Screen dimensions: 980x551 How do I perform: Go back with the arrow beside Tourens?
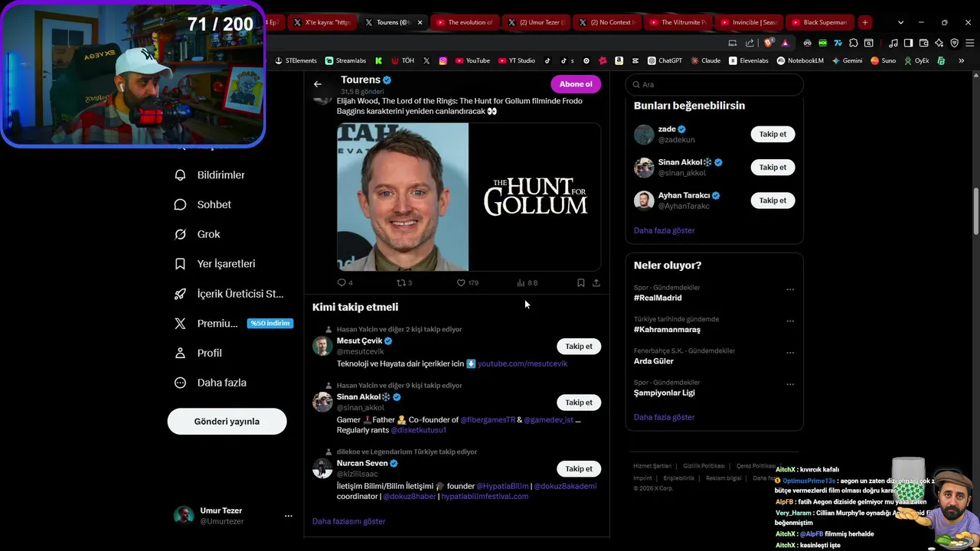coord(318,84)
